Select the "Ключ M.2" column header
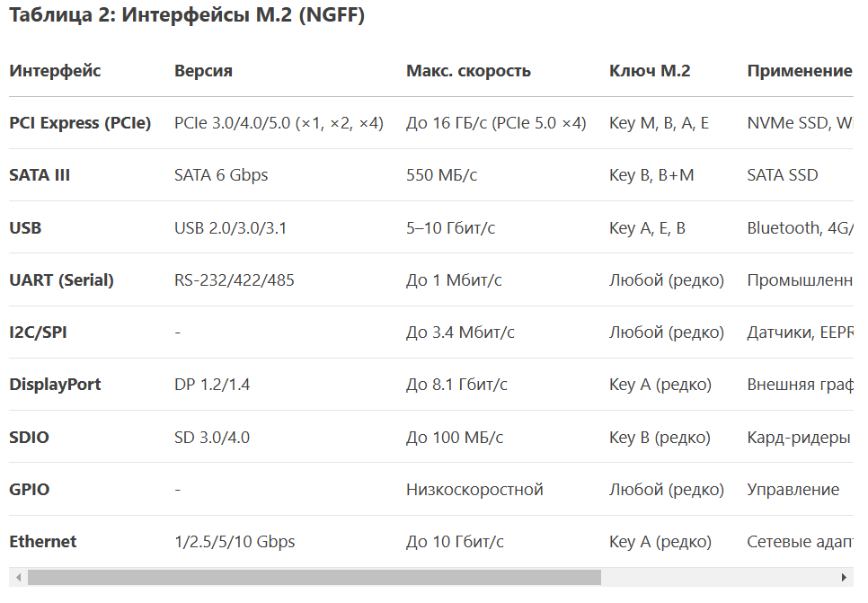This screenshot has width=868, height=603. [650, 71]
